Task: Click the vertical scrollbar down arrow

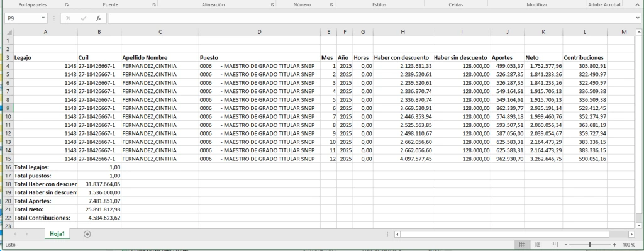Action: pos(638,226)
